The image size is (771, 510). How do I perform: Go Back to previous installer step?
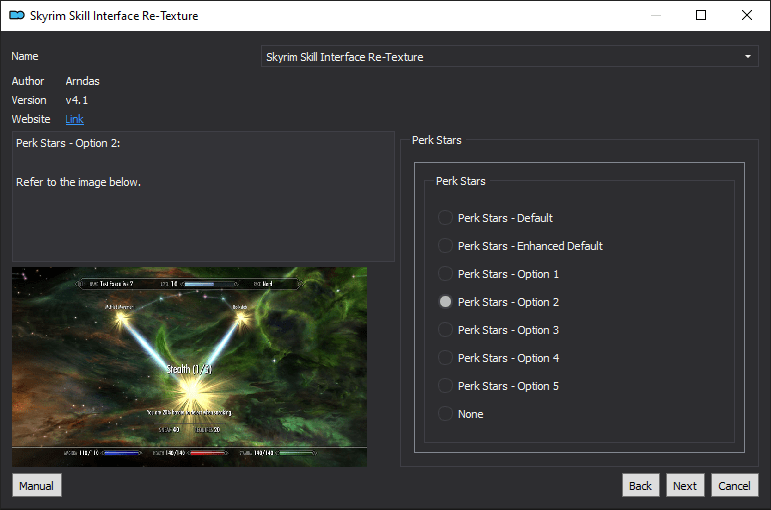pyautogui.click(x=640, y=485)
